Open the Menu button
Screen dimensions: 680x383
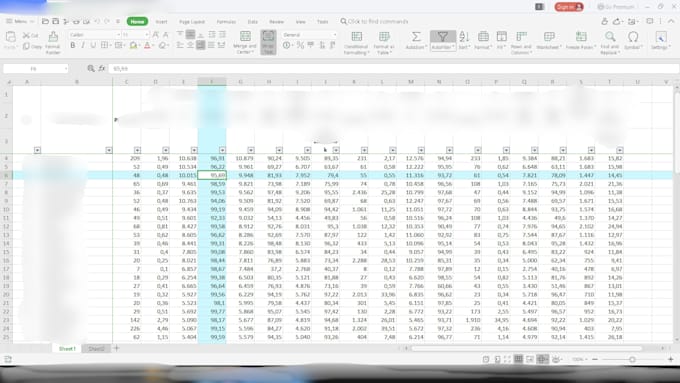click(20, 21)
